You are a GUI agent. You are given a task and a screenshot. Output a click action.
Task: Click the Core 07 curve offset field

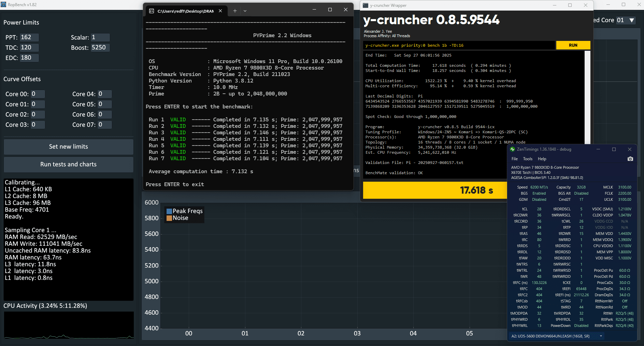pos(104,124)
